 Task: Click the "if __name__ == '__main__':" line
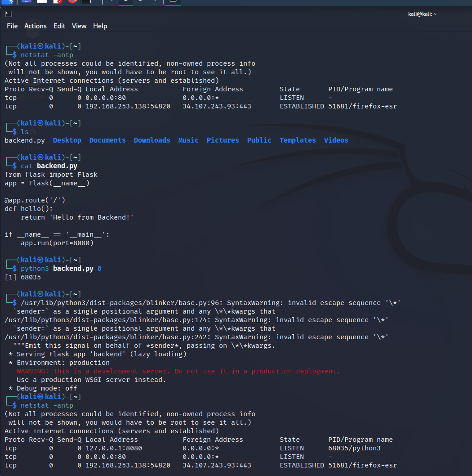click(57, 234)
